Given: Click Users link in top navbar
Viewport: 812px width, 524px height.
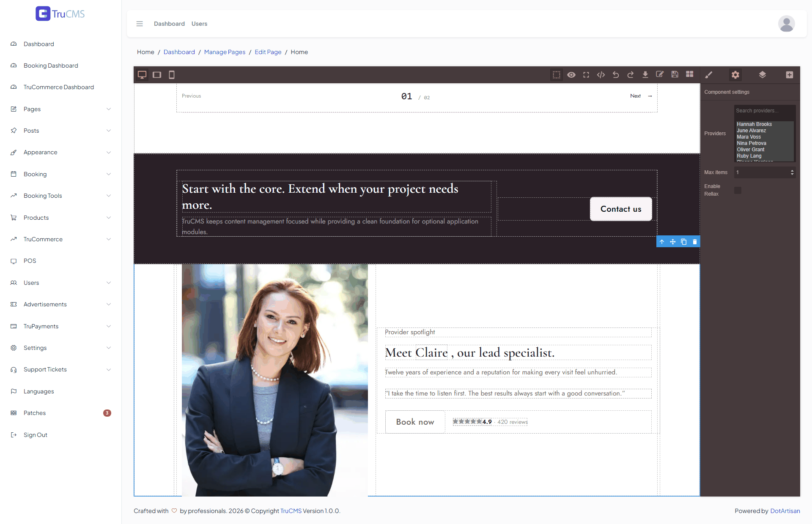Looking at the screenshot, I should click(199, 24).
